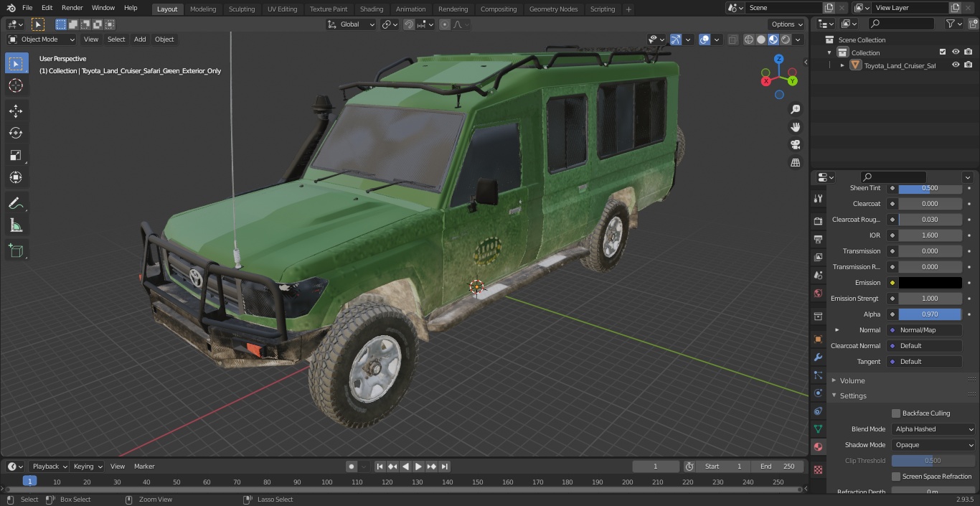The height and width of the screenshot is (506, 980).
Task: Switch to the Geometry Nodes workspace tab
Action: (x=553, y=9)
